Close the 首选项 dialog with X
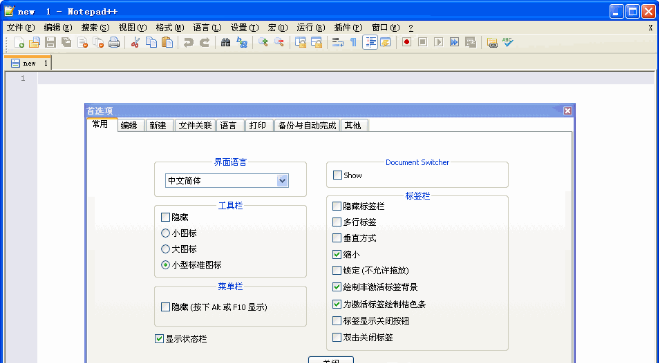659x363 pixels. (567, 110)
